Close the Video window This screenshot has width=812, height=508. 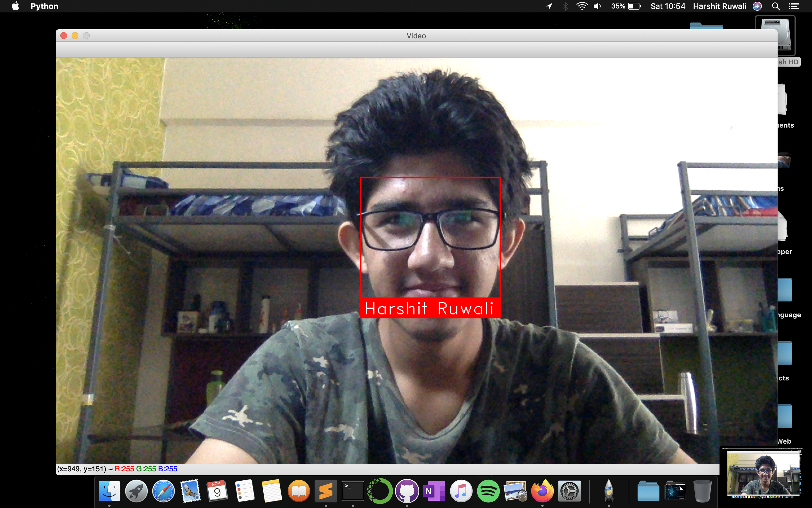64,36
